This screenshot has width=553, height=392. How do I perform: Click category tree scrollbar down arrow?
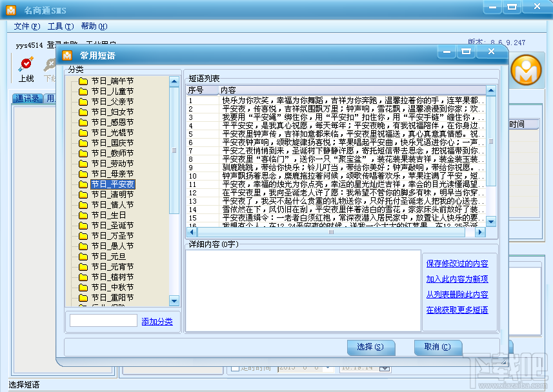[174, 300]
